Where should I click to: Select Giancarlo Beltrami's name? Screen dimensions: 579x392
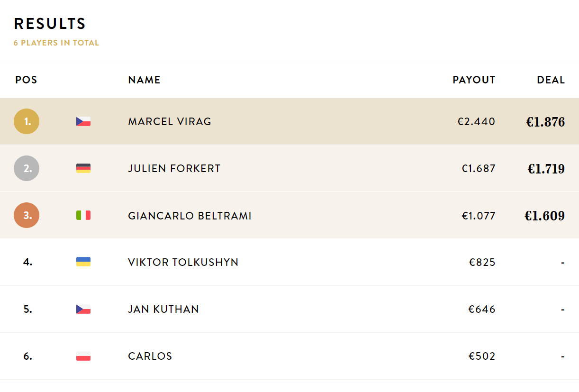190,216
